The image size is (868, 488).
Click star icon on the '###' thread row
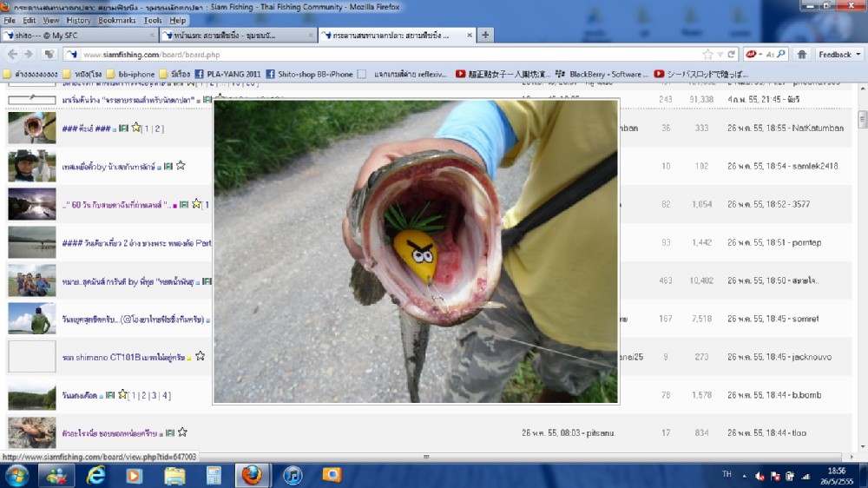point(136,128)
